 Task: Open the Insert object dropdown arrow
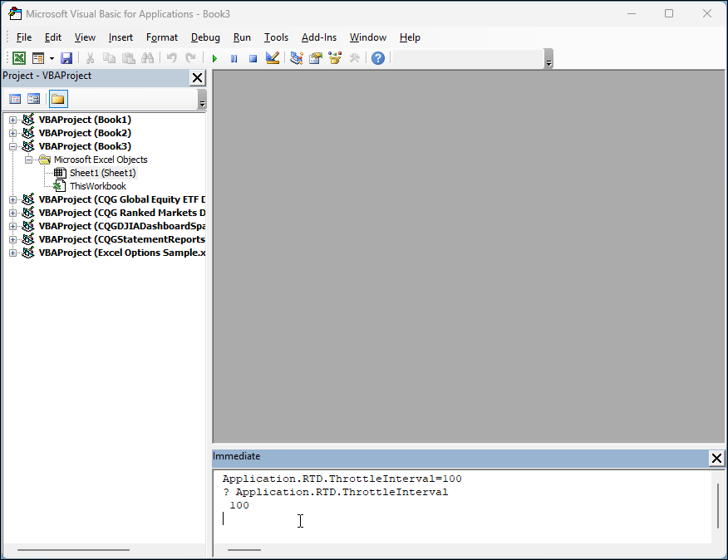[52, 58]
